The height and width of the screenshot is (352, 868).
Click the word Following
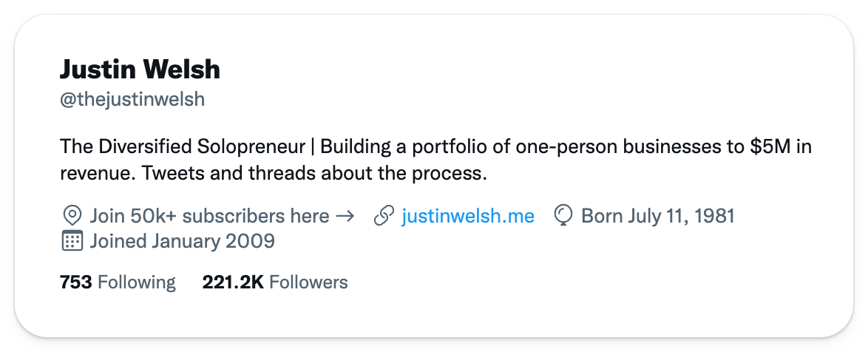pos(137,282)
